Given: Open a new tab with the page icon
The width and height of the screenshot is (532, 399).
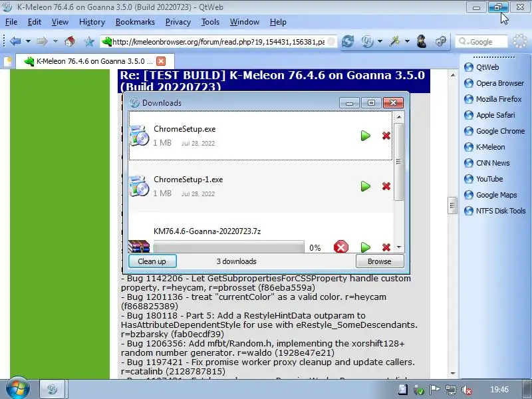Looking at the screenshot, I should tap(7, 61).
